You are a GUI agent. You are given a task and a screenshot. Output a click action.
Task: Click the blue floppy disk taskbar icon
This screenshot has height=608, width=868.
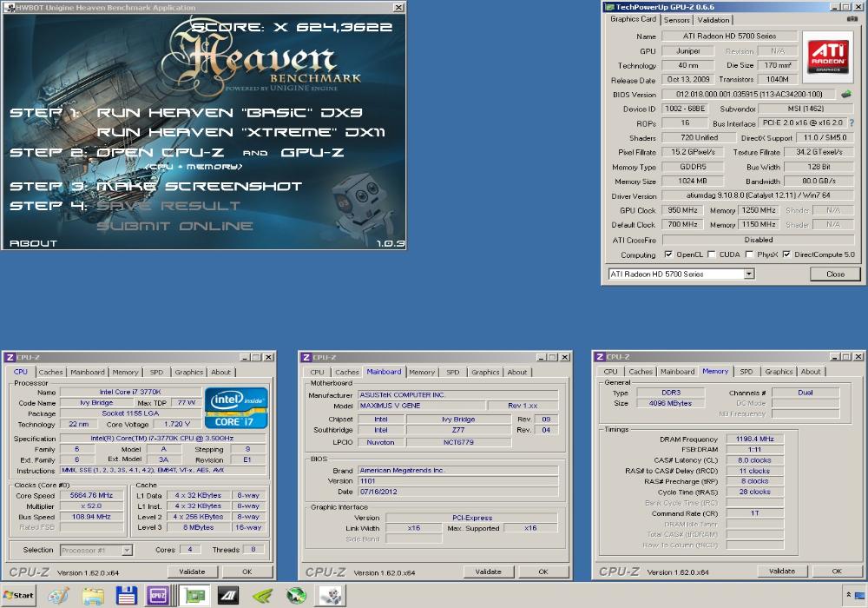coord(126,596)
